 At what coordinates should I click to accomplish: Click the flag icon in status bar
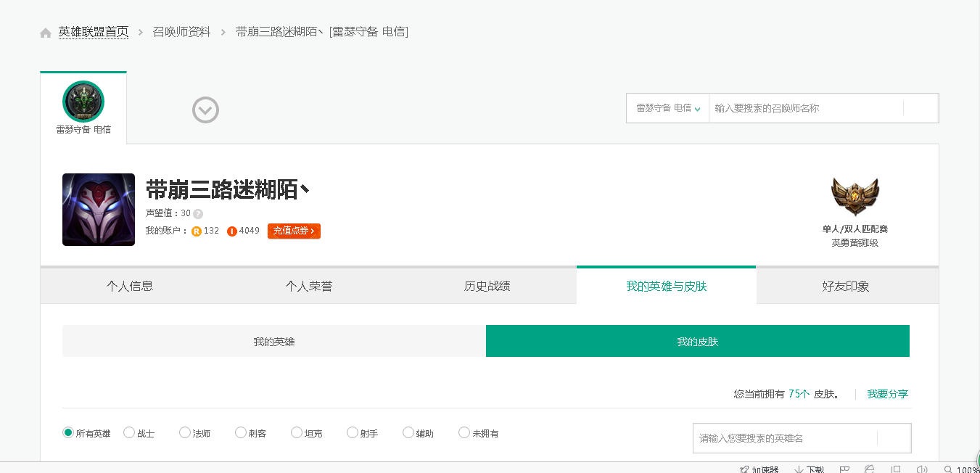(x=844, y=469)
